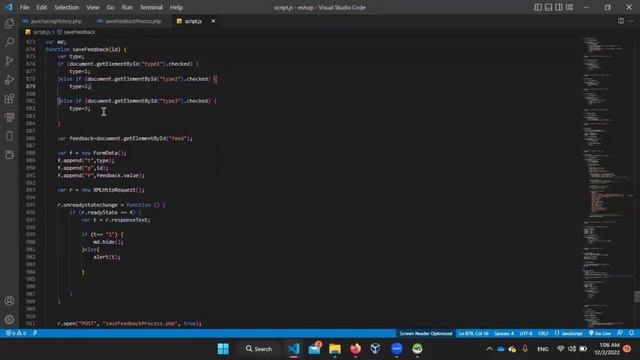Toggle Primary Side Bar layout icon
This screenshot has width=640, height=360.
[538, 7]
